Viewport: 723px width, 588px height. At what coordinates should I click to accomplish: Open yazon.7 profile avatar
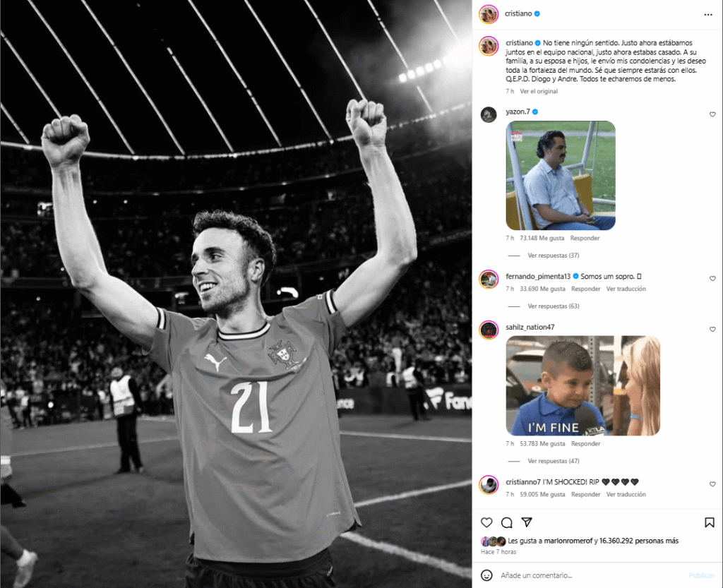point(489,115)
